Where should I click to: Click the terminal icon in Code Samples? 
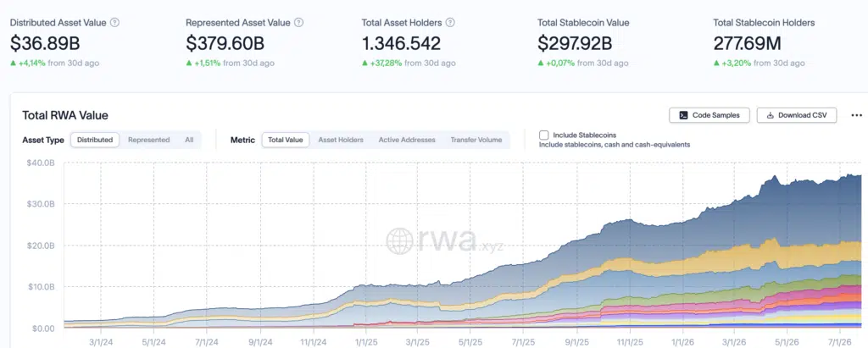click(x=684, y=115)
